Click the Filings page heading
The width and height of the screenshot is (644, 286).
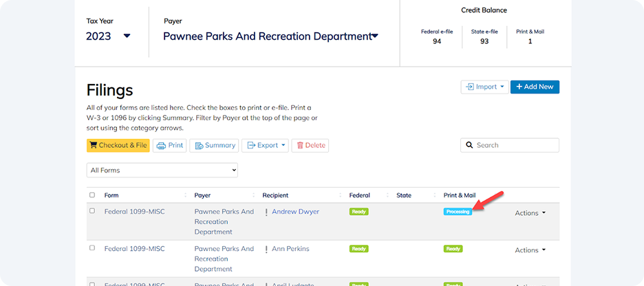(109, 90)
